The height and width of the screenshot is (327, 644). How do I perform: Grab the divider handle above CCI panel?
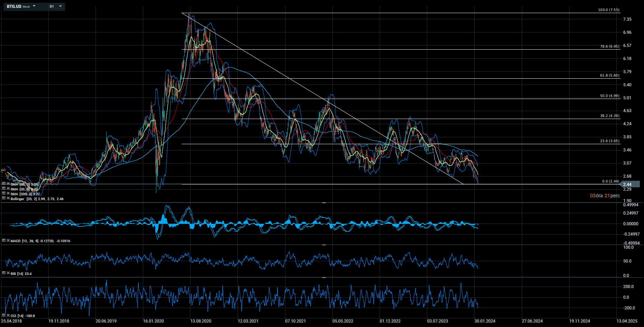324,277
